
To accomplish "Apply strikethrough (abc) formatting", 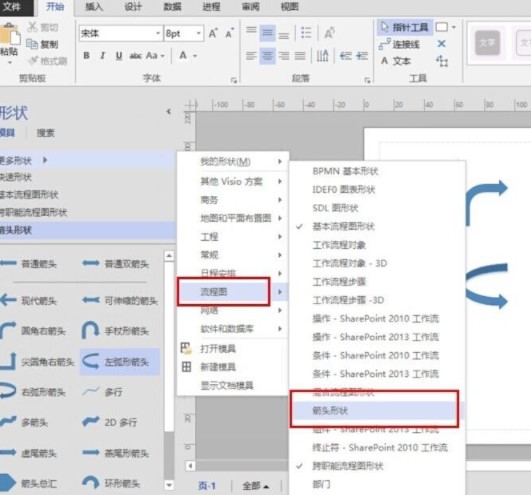I will pyautogui.click(x=135, y=55).
